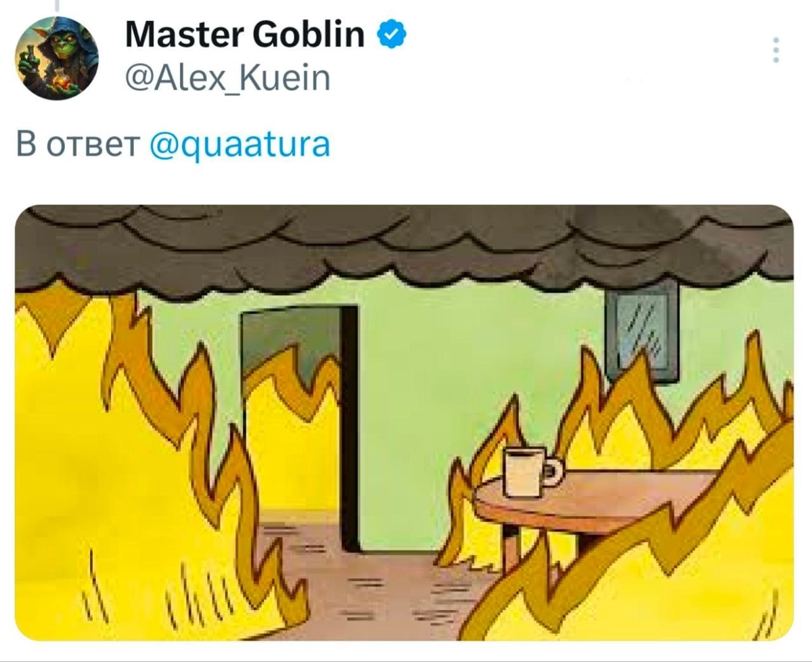Click the blue verified checkmark badge
The height and width of the screenshot is (662, 812).
click(x=391, y=34)
